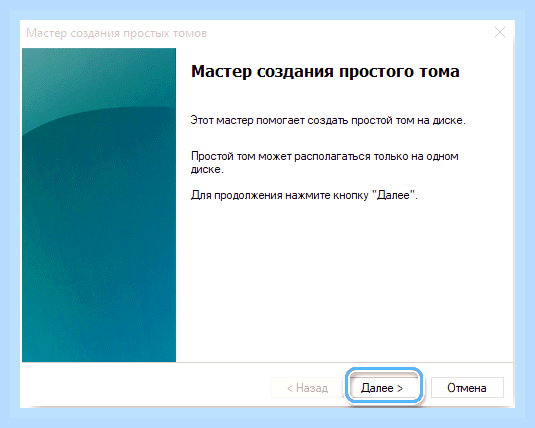535x428 pixels.
Task: Click the "Отмена" button
Action: click(467, 387)
